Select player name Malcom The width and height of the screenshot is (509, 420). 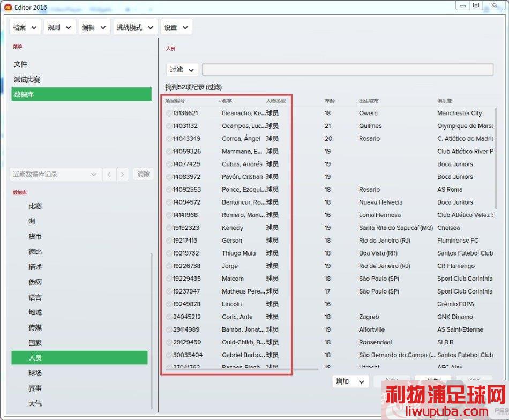(x=233, y=279)
